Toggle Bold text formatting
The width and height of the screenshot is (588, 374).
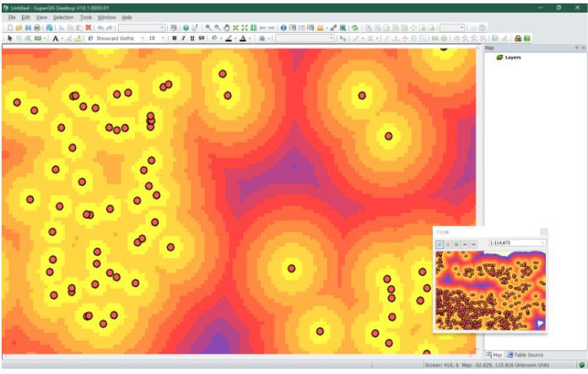pos(174,38)
